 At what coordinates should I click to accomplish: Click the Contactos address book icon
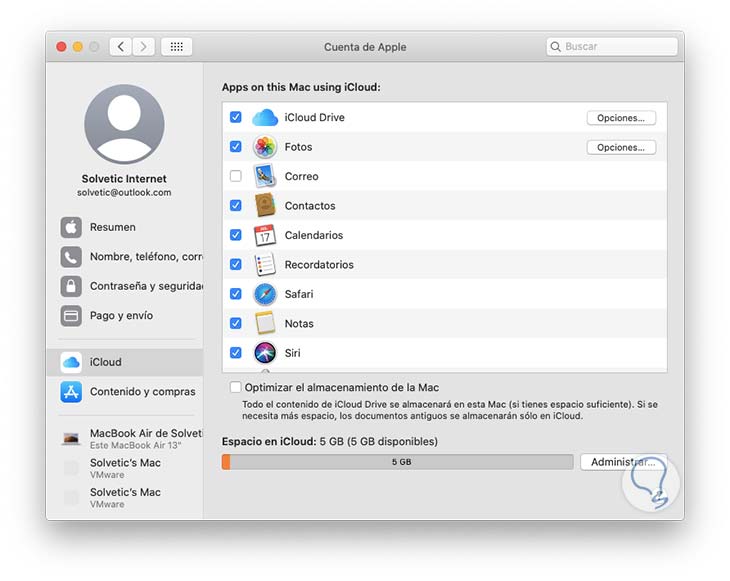click(x=265, y=205)
